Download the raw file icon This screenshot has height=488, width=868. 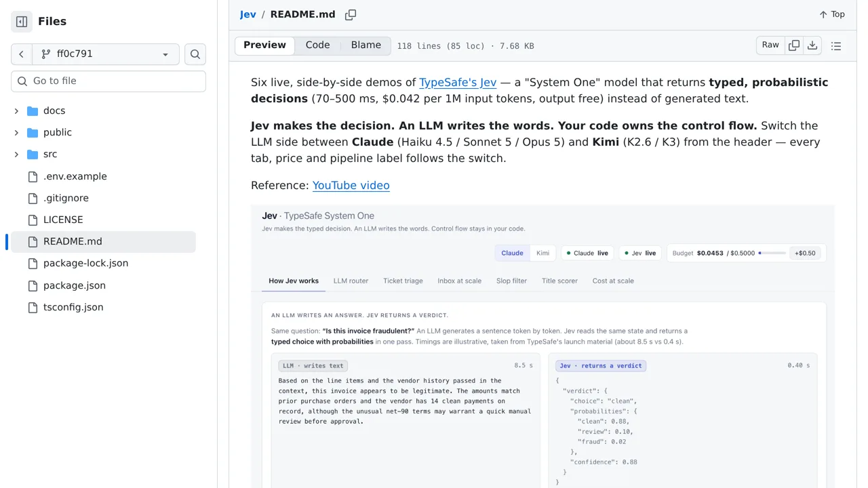coord(812,45)
